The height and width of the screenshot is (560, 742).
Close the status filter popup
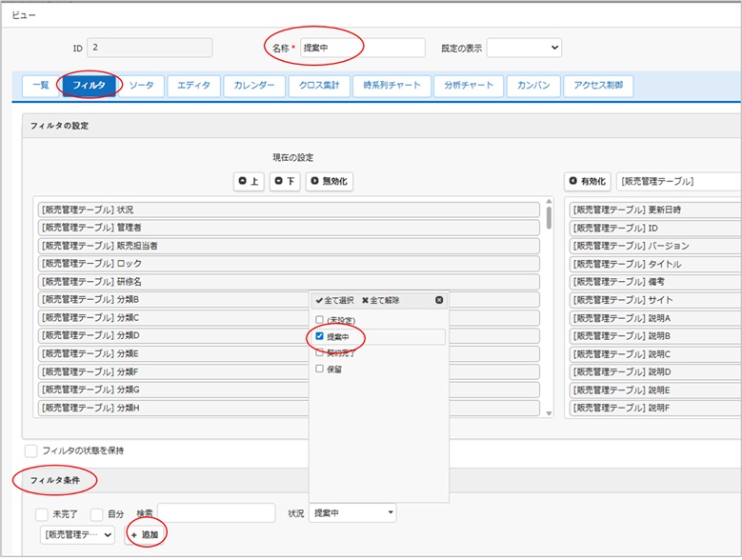[439, 300]
